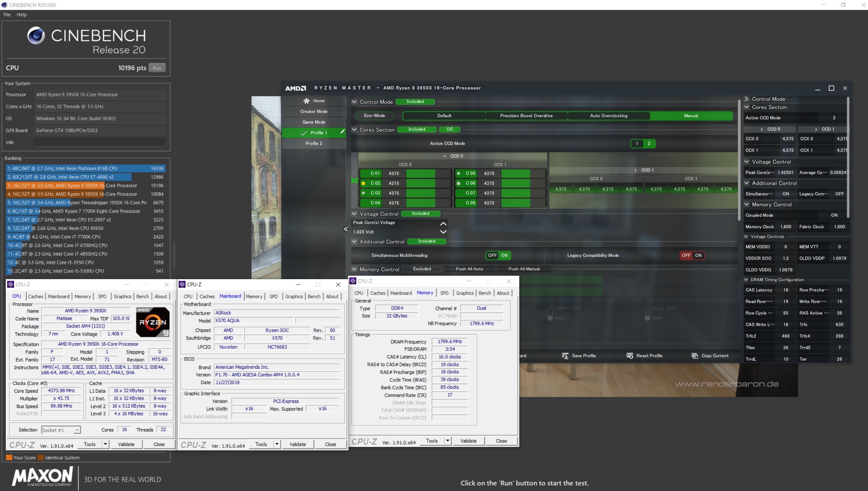
Task: Click the Ryzen Master Home icon
Action: click(x=306, y=101)
